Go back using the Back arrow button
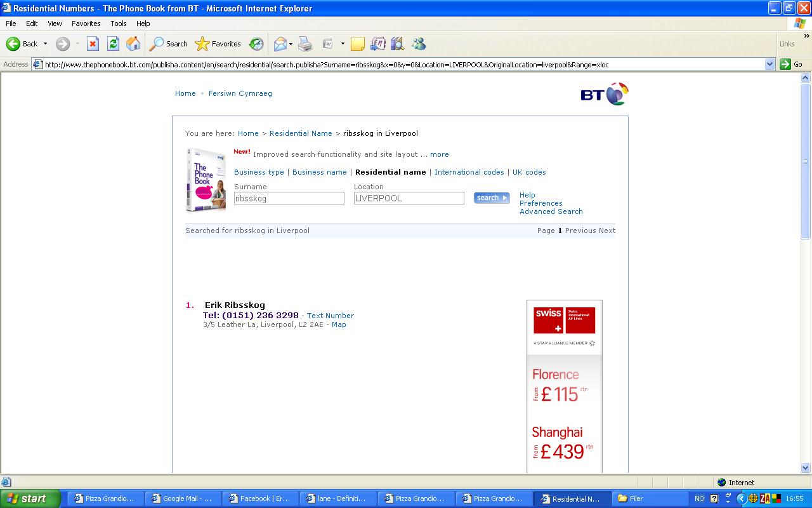812x508 pixels. click(22, 44)
